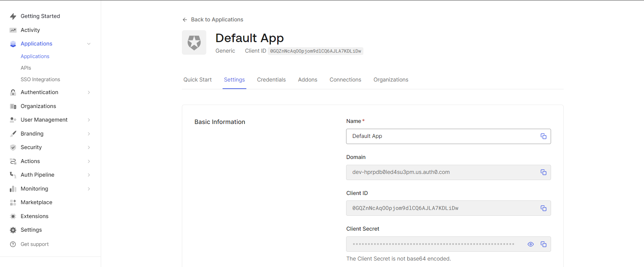This screenshot has width=644, height=267.
Task: Switch to the Credentials tab
Action: [x=271, y=80]
